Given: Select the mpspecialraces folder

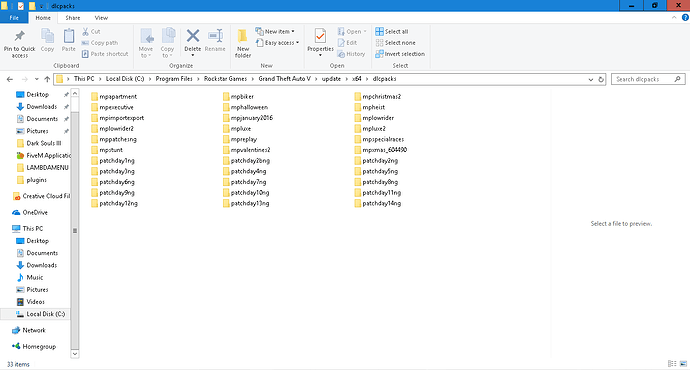Looking at the screenshot, I should point(379,139).
